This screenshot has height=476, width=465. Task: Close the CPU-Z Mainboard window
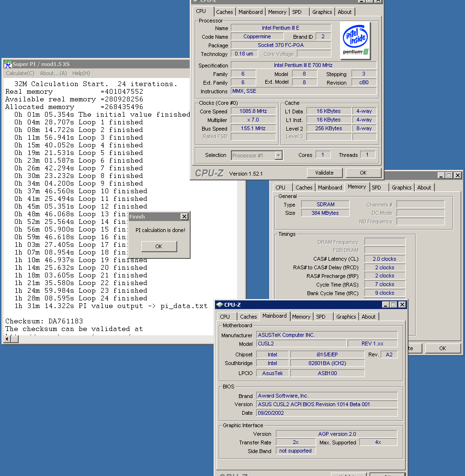pos(402,305)
